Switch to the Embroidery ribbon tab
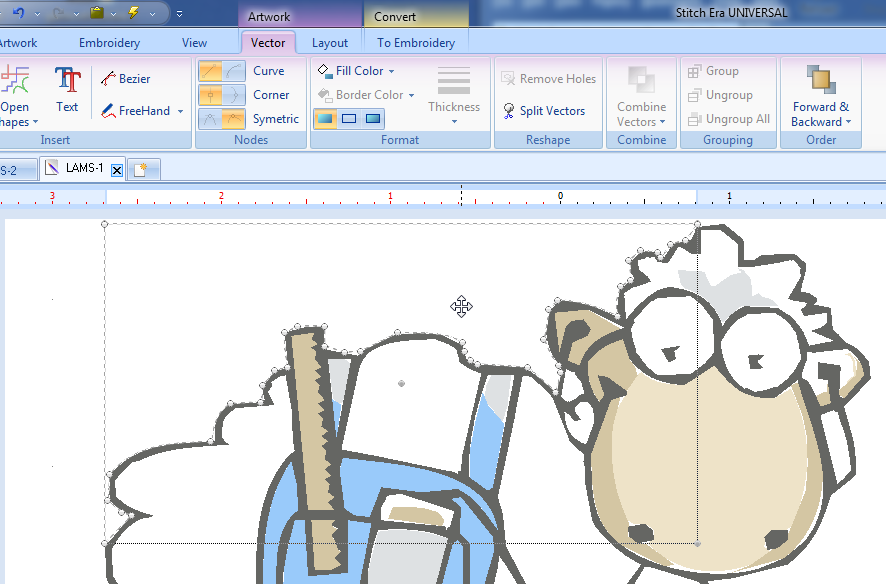The width and height of the screenshot is (886, 584). (x=110, y=43)
